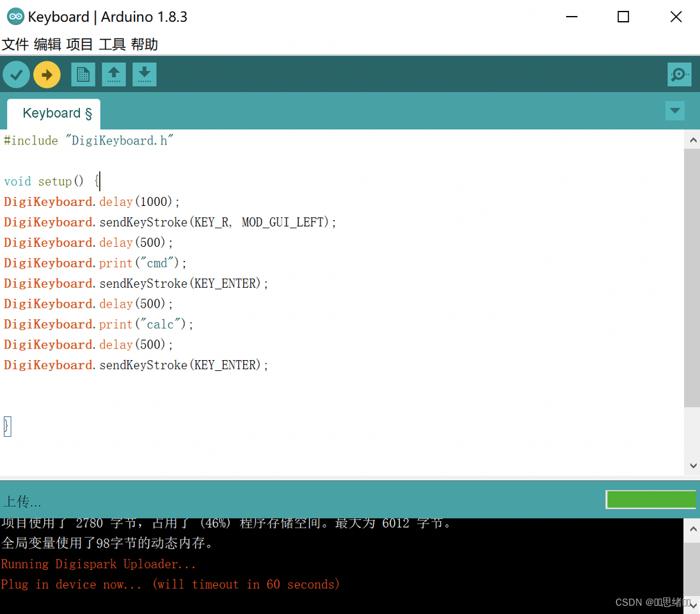Click the 'Running Digispark Uploader...' console line

(x=98, y=564)
